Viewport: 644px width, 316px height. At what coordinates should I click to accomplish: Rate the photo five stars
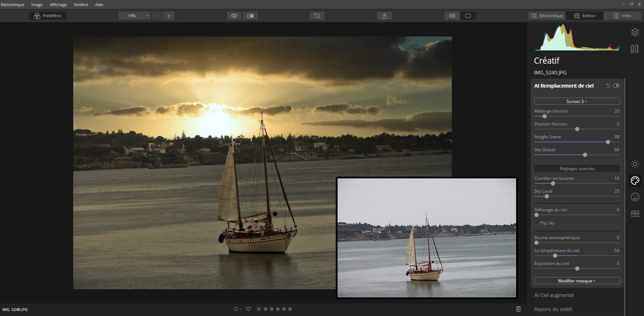click(x=290, y=309)
